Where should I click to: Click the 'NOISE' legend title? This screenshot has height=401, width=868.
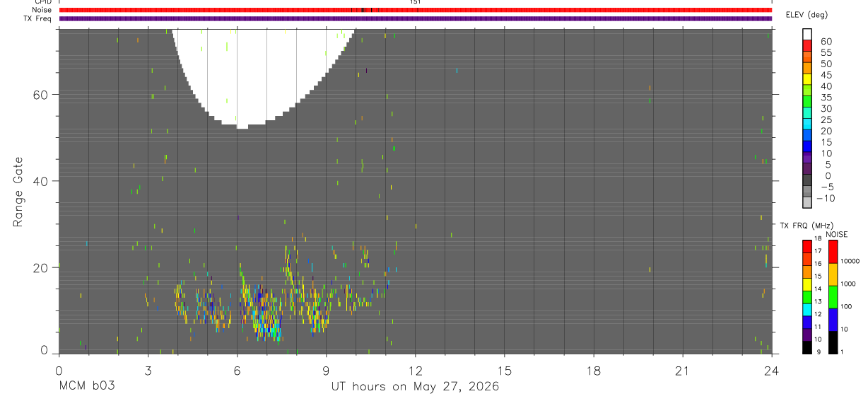[836, 234]
